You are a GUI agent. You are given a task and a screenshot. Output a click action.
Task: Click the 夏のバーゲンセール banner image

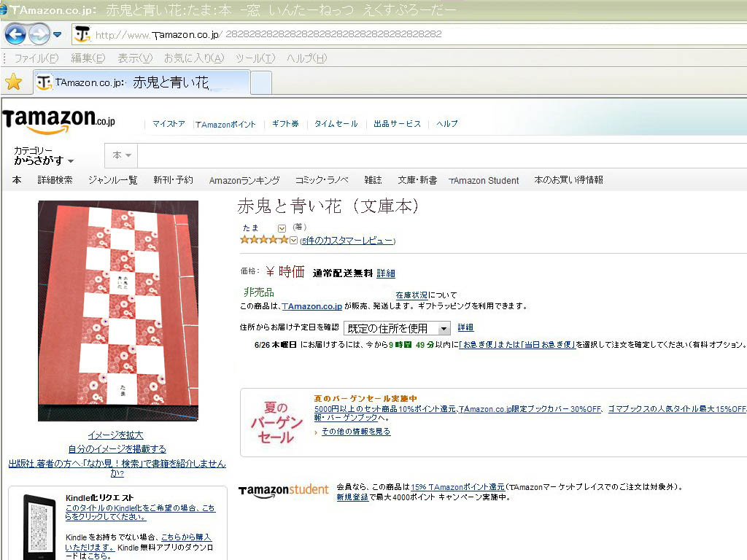tap(276, 422)
